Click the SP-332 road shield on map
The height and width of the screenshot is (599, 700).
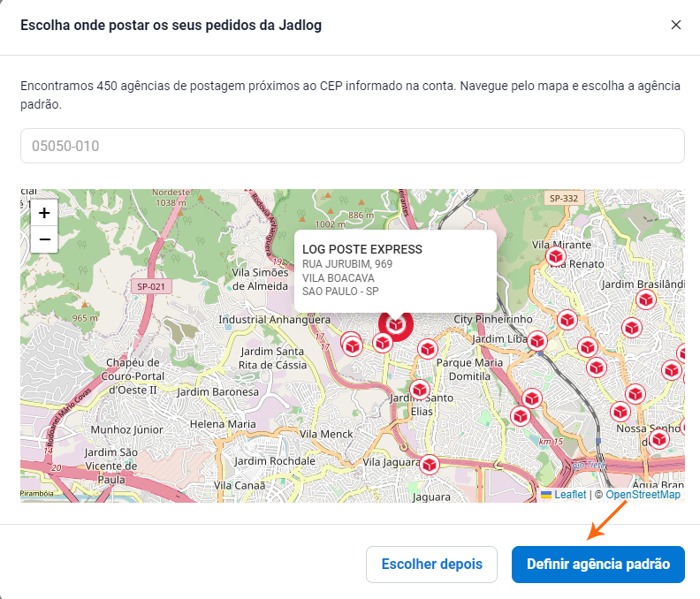click(x=564, y=198)
